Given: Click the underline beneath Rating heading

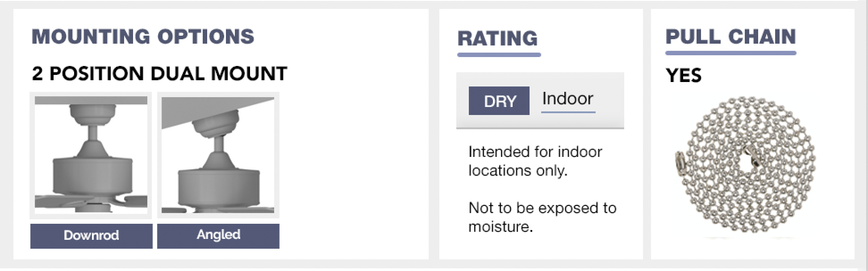Looking at the screenshot, I should [x=499, y=55].
